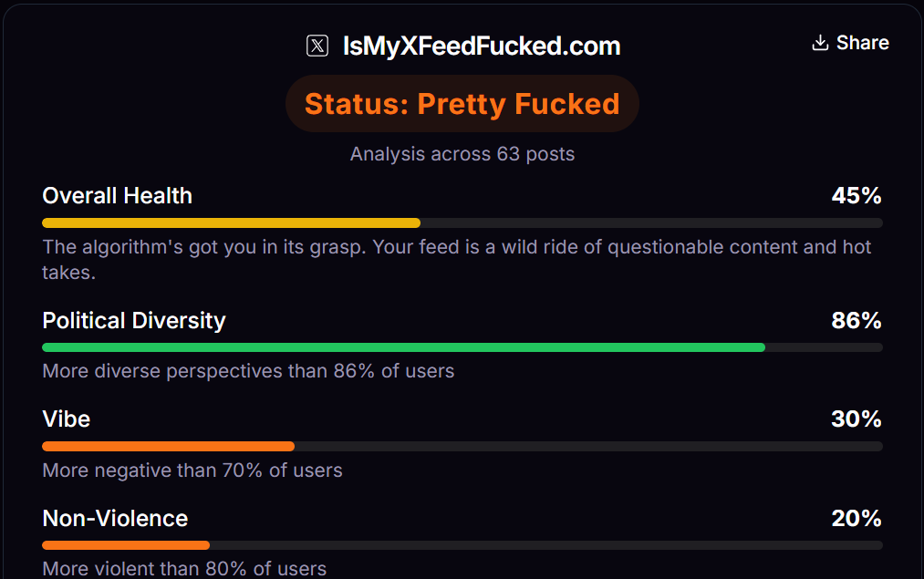Click the orange Non-Violence progress bar
The image size is (924, 579).
[126, 545]
